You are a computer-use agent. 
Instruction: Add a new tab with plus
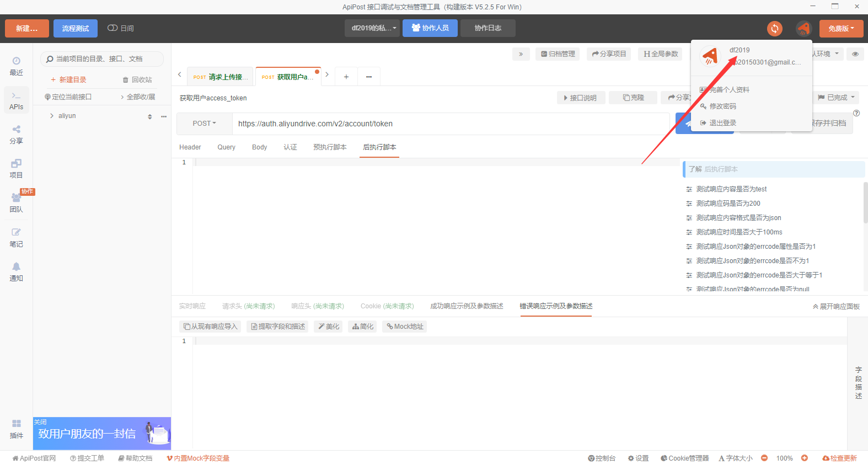point(346,77)
